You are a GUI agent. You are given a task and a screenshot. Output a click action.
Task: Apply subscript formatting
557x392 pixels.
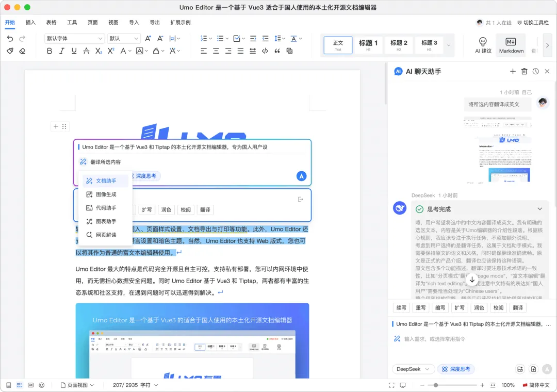[x=99, y=51]
